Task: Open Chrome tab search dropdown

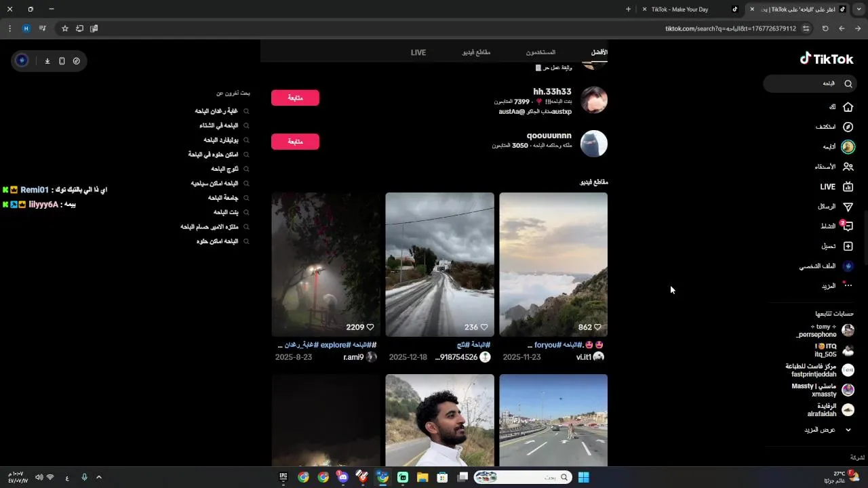Action: coord(858,9)
